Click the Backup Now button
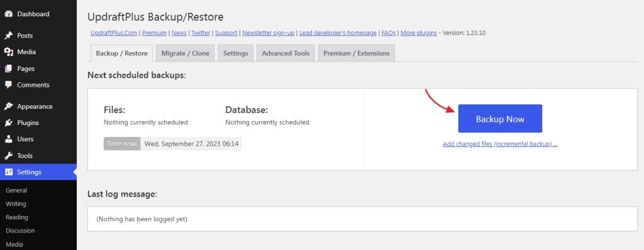The height and width of the screenshot is (250, 644). (x=500, y=119)
